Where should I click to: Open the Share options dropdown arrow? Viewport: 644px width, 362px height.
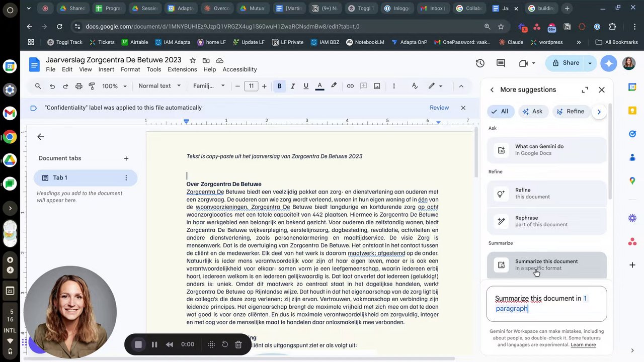590,63
